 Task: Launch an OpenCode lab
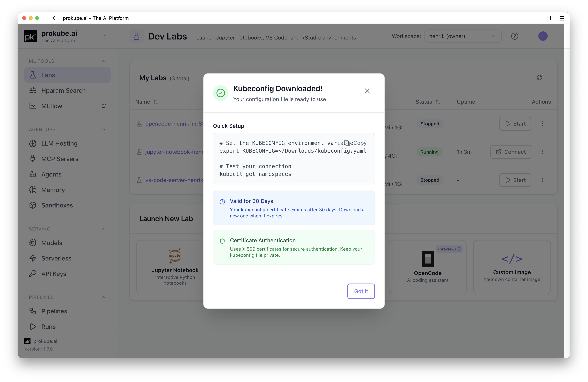(427, 267)
